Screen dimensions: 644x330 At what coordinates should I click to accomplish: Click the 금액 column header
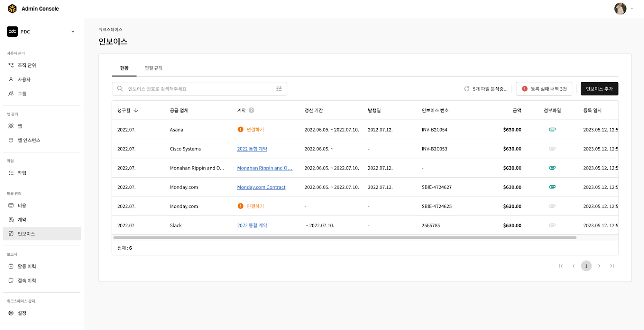[517, 110]
